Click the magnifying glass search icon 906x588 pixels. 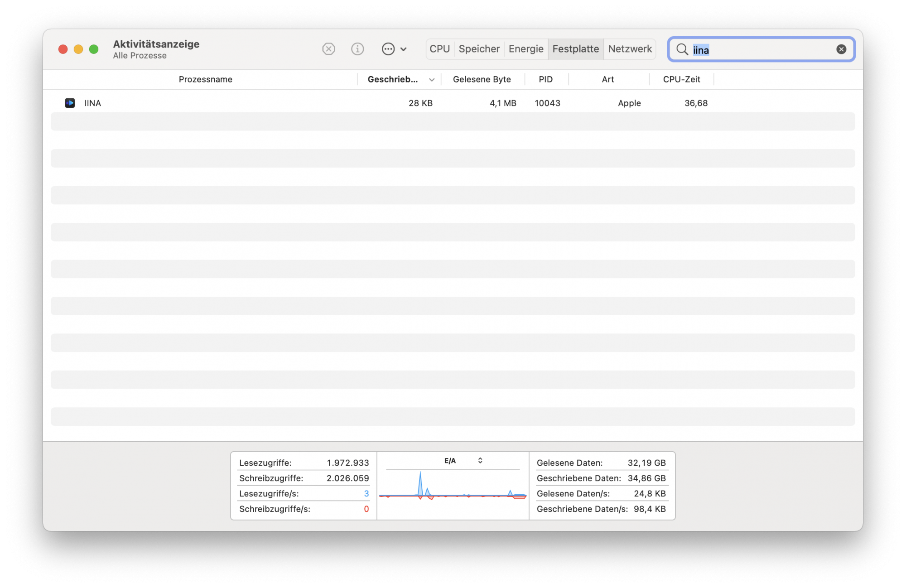coord(682,49)
